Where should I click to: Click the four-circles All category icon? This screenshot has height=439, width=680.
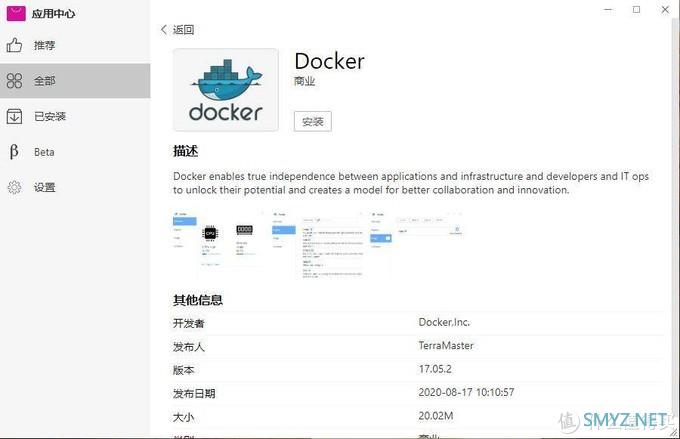coord(14,80)
